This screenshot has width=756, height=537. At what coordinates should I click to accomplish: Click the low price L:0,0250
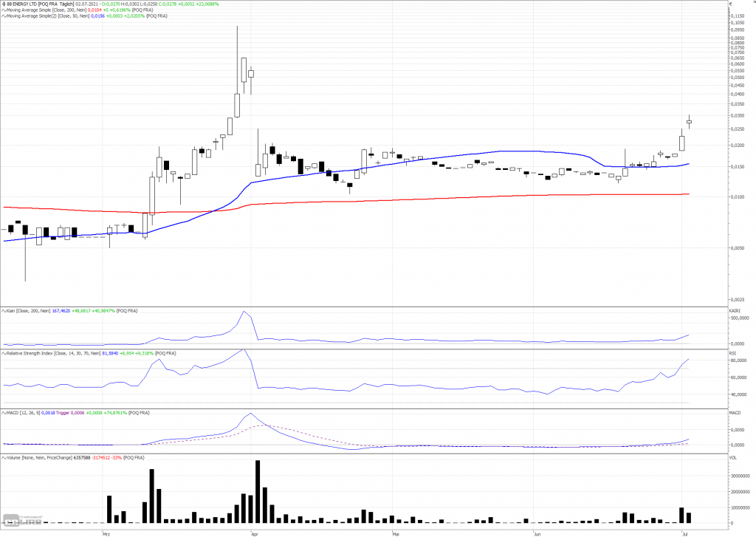tap(148, 4)
